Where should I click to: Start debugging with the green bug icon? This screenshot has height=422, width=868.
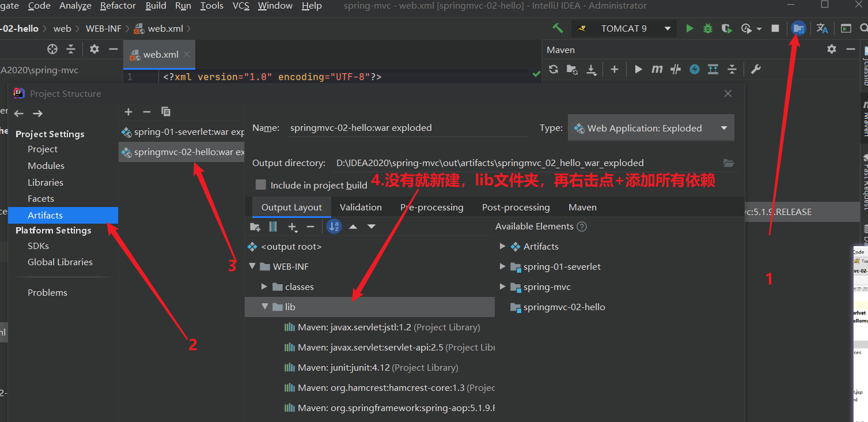point(708,28)
